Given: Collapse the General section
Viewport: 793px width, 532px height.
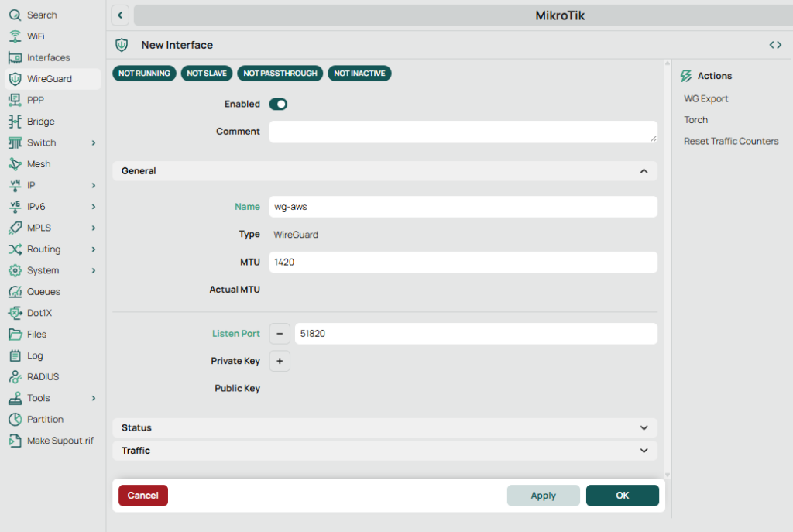Looking at the screenshot, I should [643, 171].
